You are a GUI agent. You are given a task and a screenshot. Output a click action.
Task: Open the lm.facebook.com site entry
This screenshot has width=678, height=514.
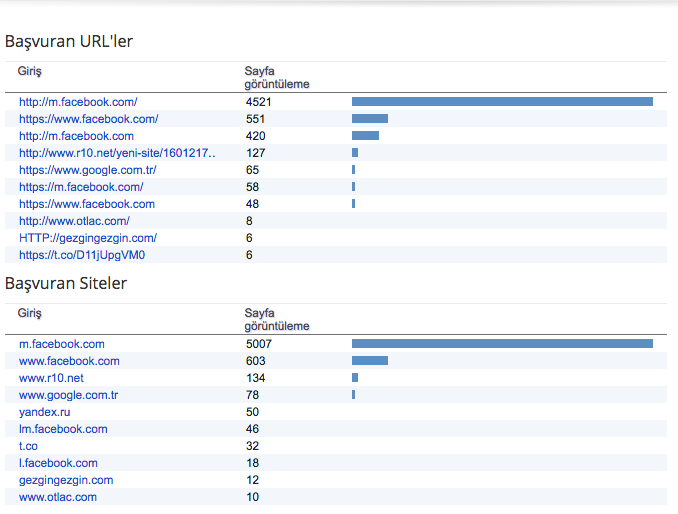63,429
